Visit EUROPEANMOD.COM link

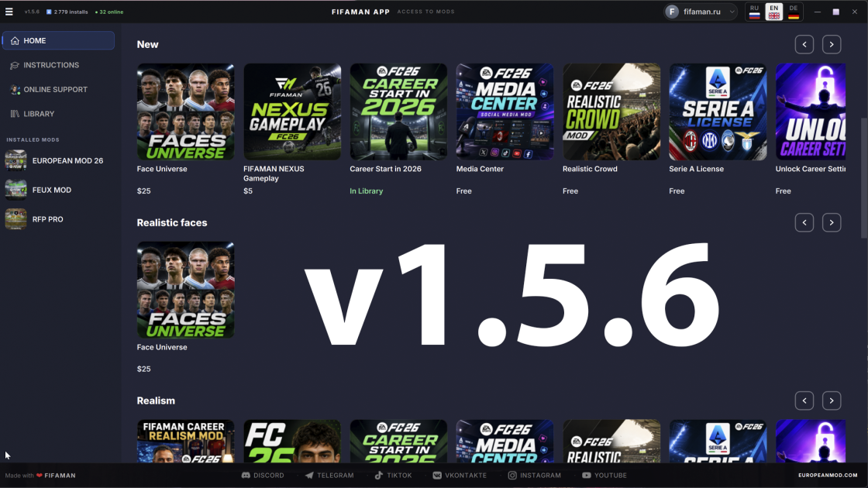(x=828, y=476)
